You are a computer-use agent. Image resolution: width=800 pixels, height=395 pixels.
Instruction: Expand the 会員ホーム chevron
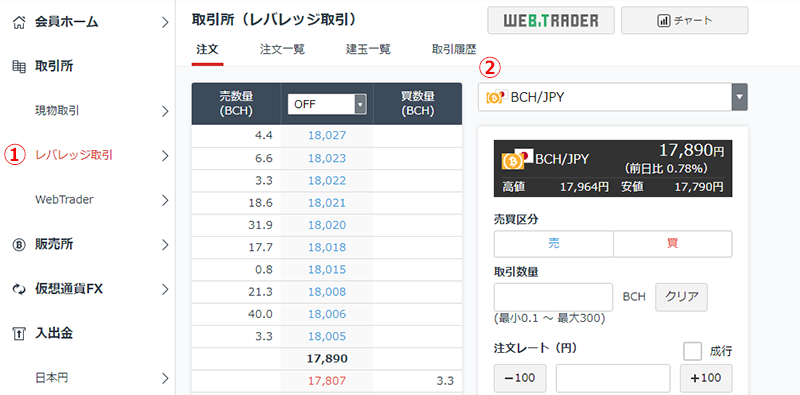point(164,22)
